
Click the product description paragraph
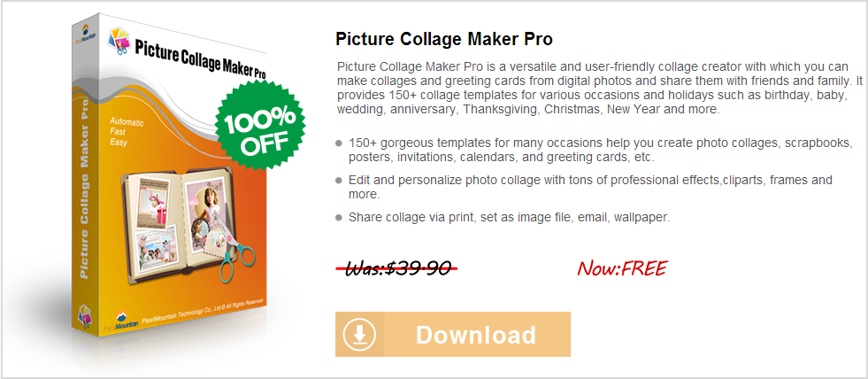(x=600, y=88)
